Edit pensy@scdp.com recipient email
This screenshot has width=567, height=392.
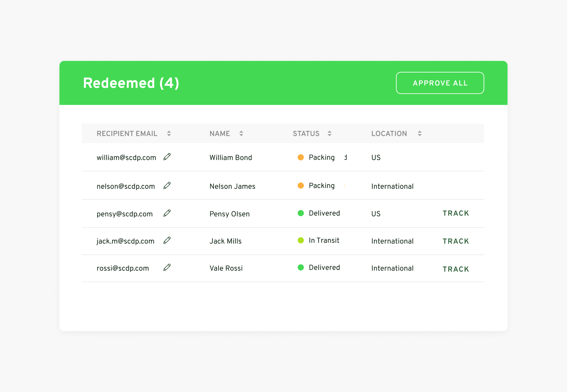(x=167, y=213)
